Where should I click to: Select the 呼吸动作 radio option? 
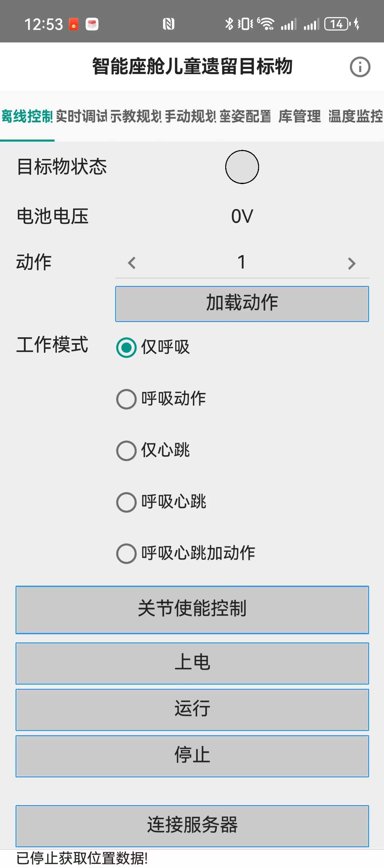(126, 399)
